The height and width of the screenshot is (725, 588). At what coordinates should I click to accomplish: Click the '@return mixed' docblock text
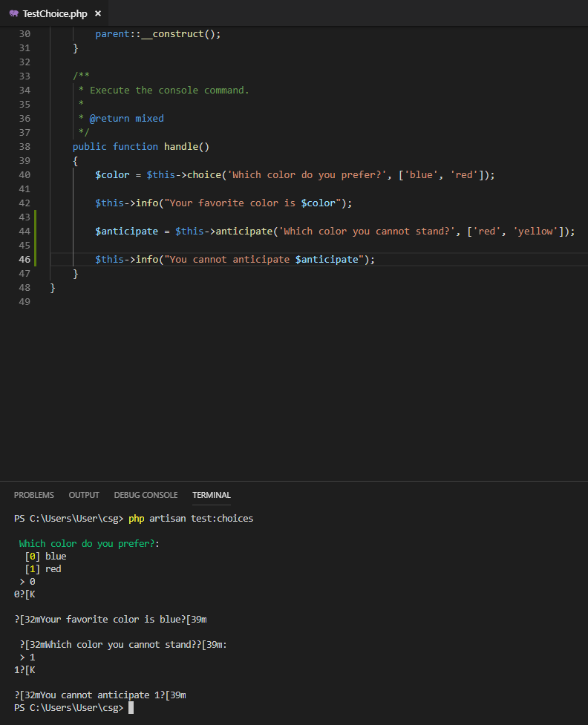click(126, 119)
